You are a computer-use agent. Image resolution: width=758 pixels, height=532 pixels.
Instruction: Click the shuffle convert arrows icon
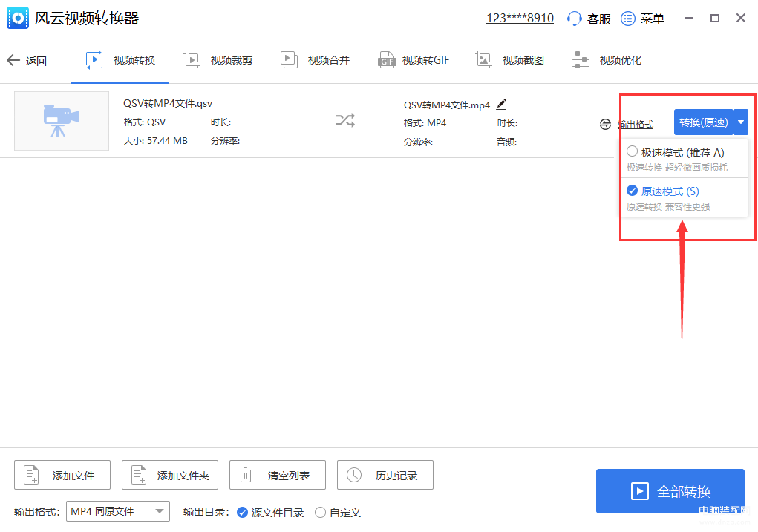pos(345,120)
